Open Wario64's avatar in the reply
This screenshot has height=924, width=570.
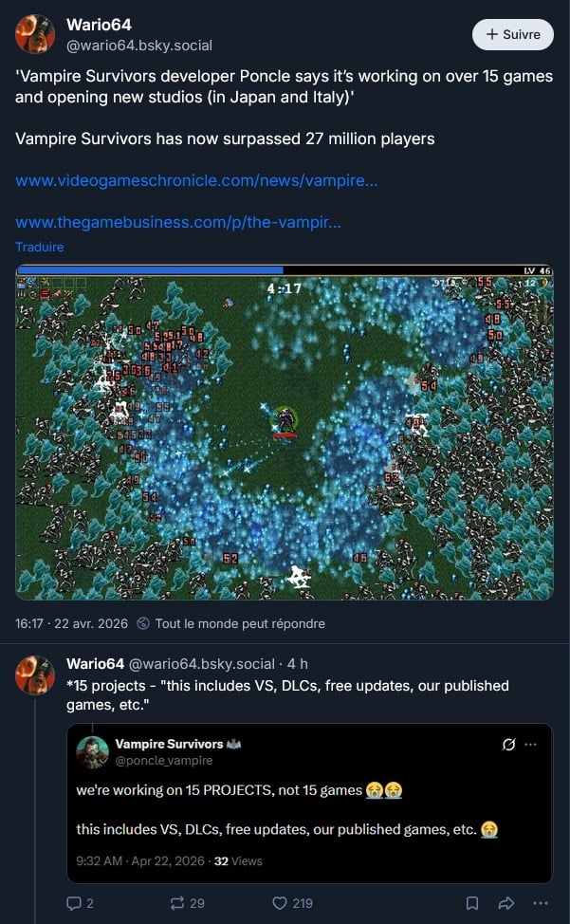point(35,675)
